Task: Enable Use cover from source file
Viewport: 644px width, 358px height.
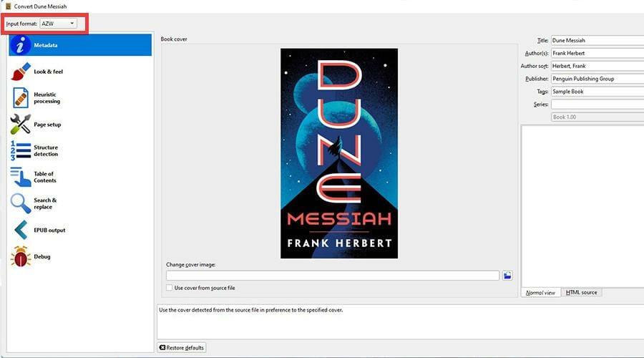Action: [x=169, y=288]
